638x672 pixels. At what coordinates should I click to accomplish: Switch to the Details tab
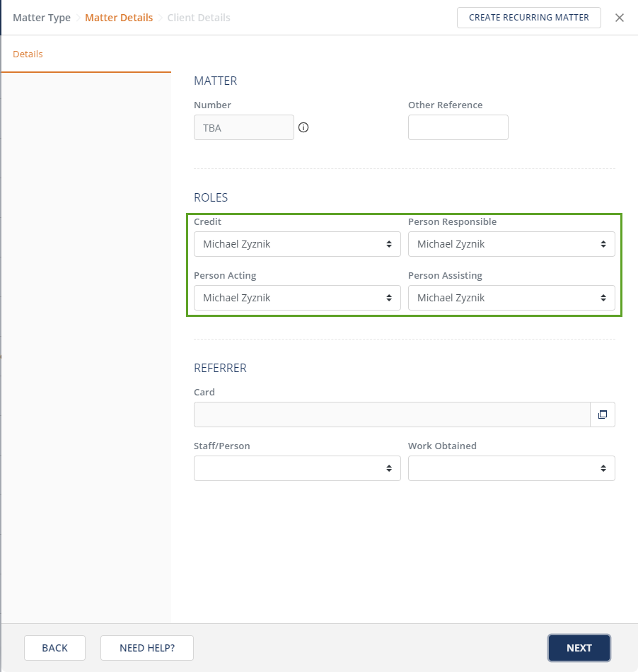pos(28,54)
